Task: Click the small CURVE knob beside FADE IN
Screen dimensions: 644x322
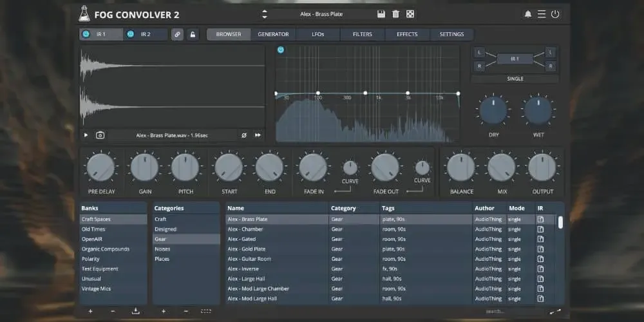Action: [350, 167]
